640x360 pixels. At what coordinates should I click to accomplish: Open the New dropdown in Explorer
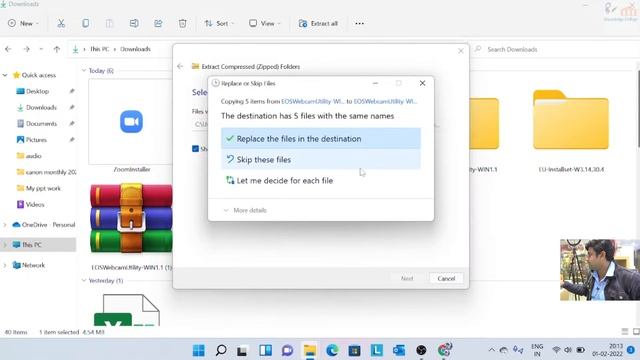(23, 23)
